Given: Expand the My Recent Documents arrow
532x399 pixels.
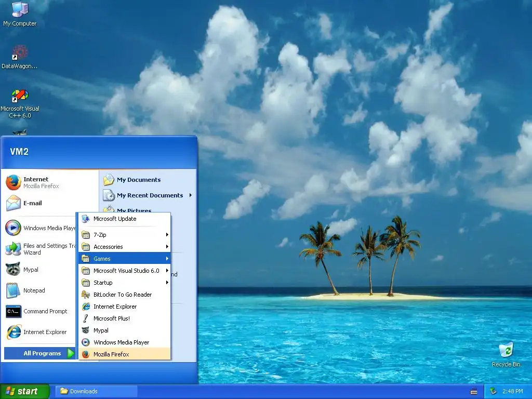Looking at the screenshot, I should 191,195.
